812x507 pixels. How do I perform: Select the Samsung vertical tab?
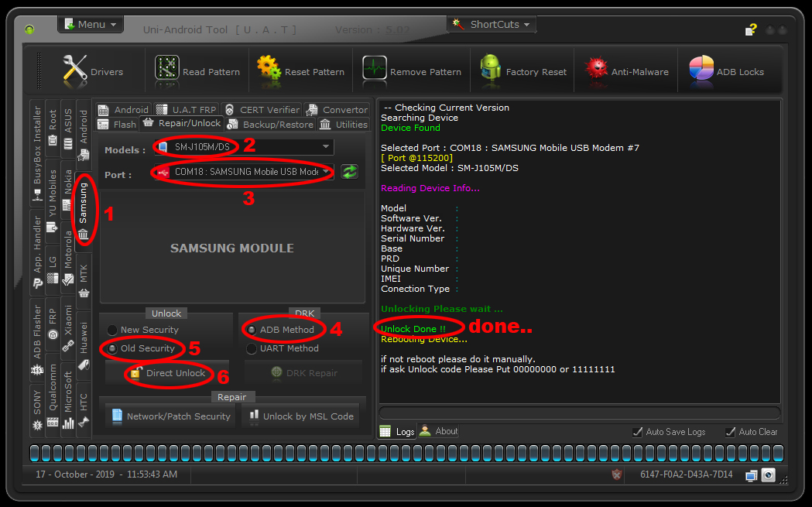point(84,212)
